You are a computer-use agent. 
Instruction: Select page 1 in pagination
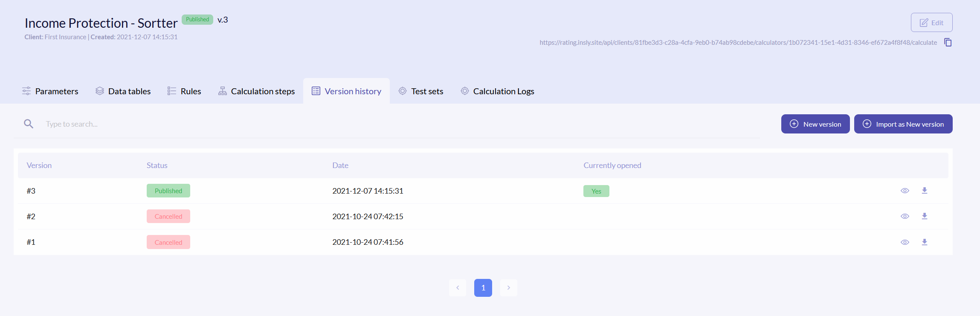tap(483, 288)
